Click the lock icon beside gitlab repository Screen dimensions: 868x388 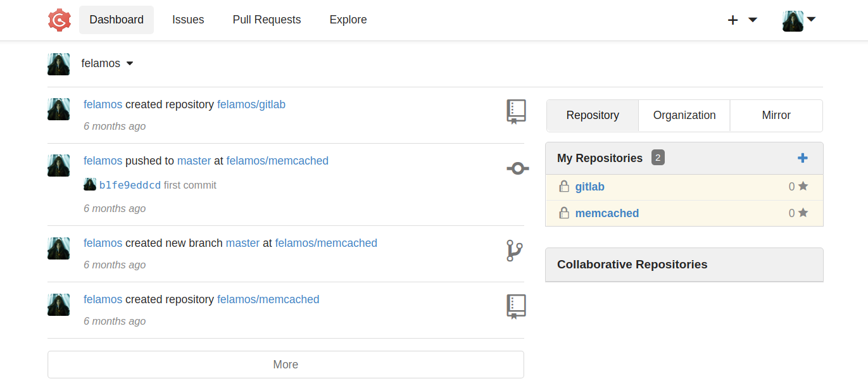563,187
